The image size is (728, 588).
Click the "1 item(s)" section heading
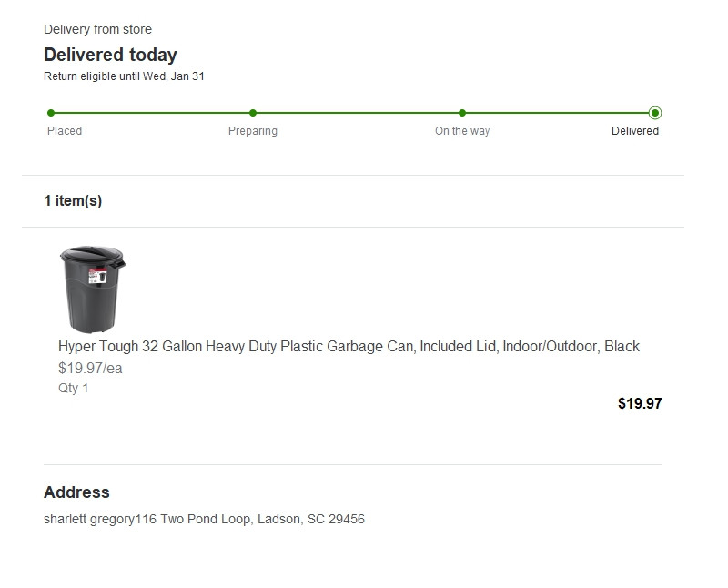[x=73, y=201]
